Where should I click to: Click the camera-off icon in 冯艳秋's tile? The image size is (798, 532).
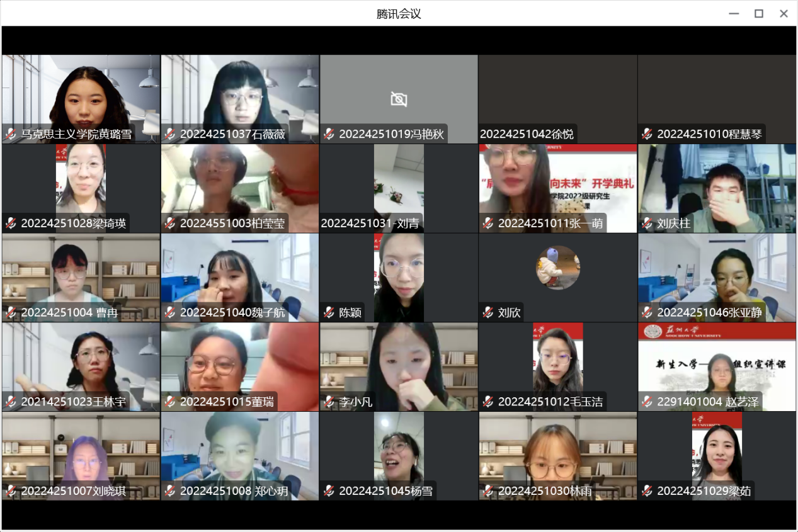(399, 99)
